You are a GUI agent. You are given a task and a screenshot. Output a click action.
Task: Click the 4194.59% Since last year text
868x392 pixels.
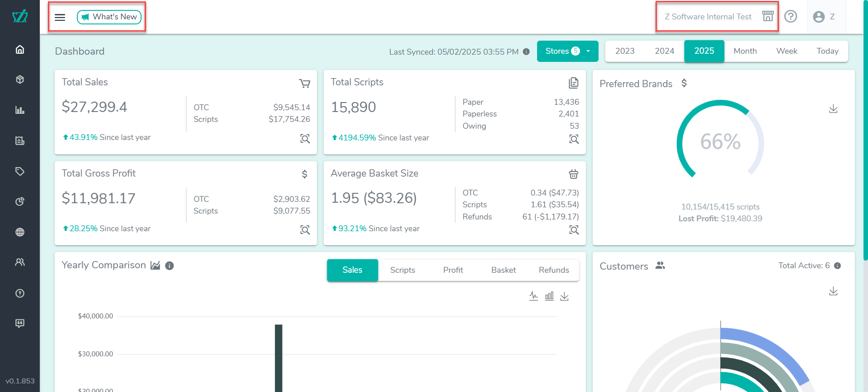pyautogui.click(x=380, y=138)
